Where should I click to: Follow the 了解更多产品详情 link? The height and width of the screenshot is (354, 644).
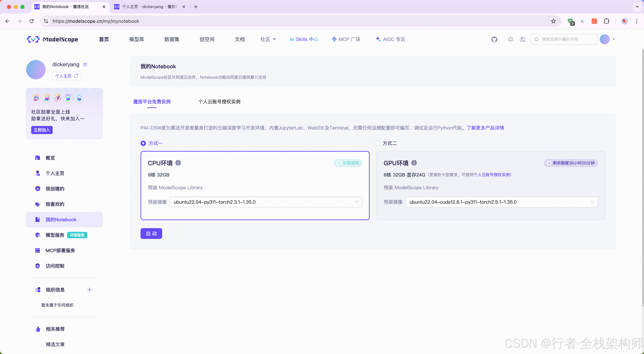click(x=485, y=128)
